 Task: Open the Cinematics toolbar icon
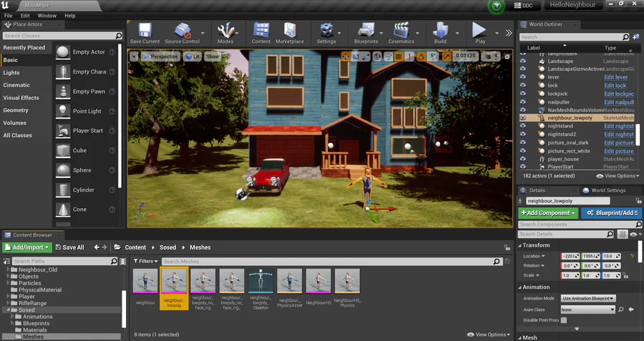click(x=401, y=33)
